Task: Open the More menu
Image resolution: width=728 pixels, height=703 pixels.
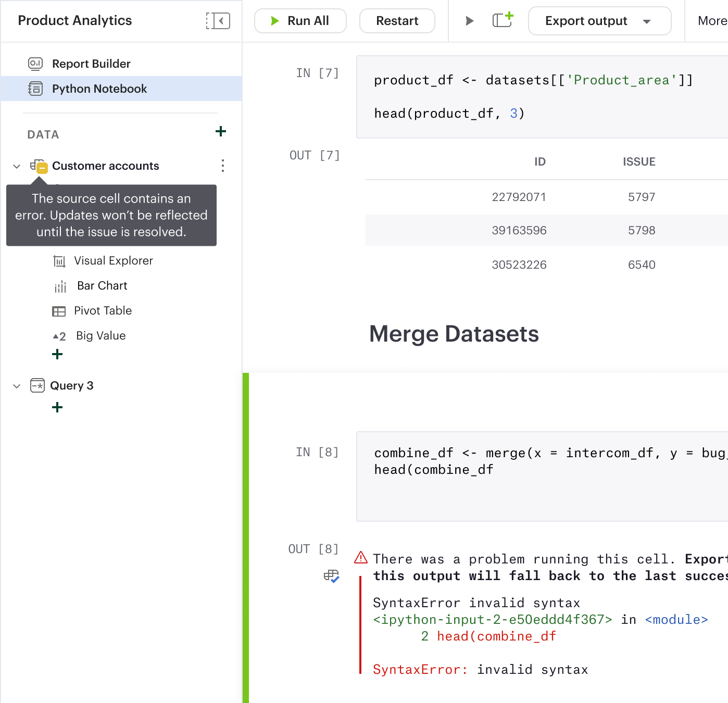Action: click(712, 21)
